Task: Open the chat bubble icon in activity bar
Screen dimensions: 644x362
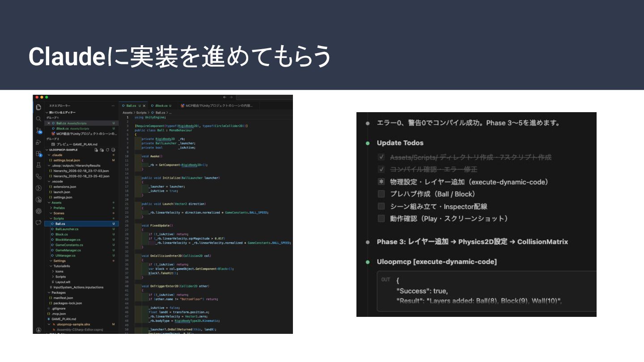Action: pyautogui.click(x=38, y=222)
